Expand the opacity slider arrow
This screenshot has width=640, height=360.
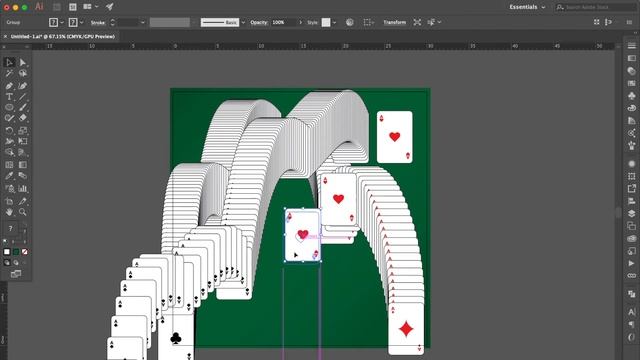pyautogui.click(x=301, y=22)
